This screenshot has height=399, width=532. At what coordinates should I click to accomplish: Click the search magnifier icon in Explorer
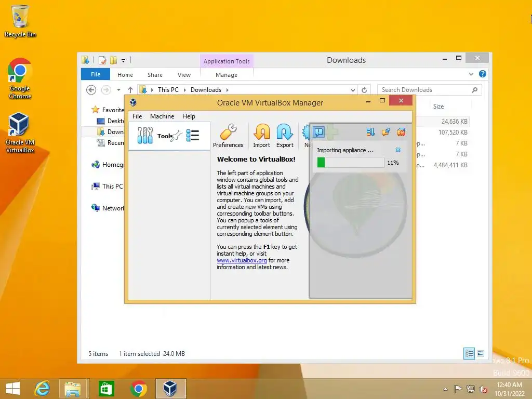475,90
